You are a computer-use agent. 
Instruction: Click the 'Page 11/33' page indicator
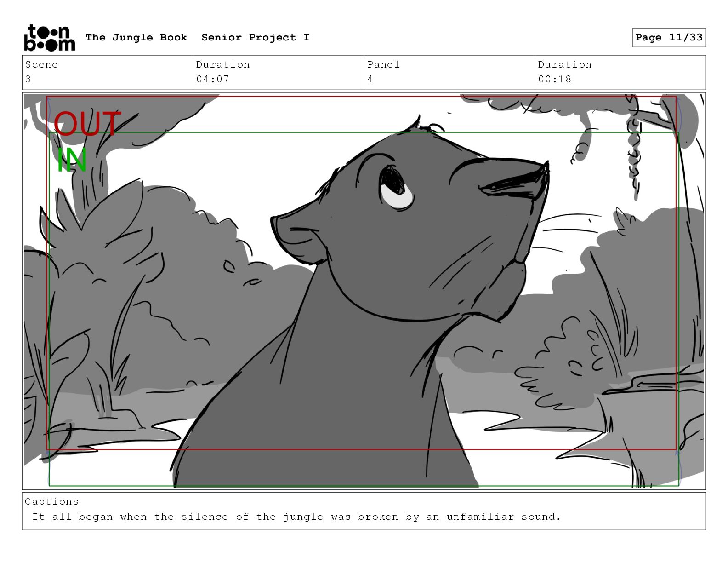click(669, 37)
